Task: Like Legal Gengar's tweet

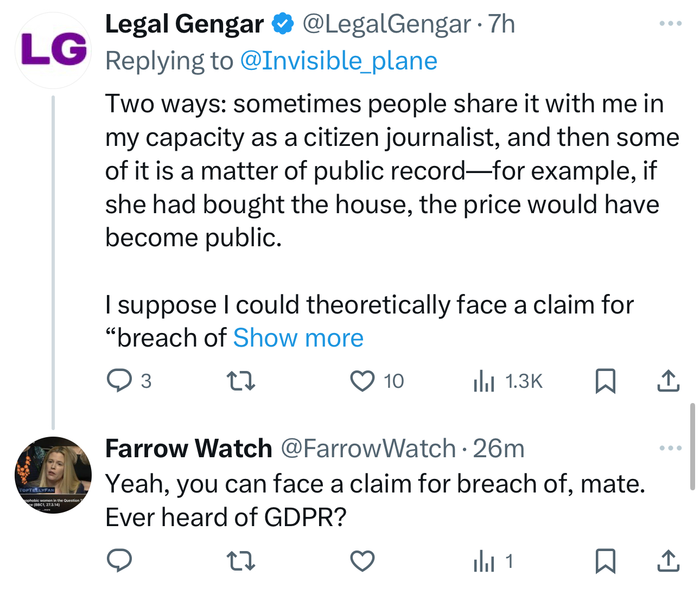Action: (x=362, y=381)
